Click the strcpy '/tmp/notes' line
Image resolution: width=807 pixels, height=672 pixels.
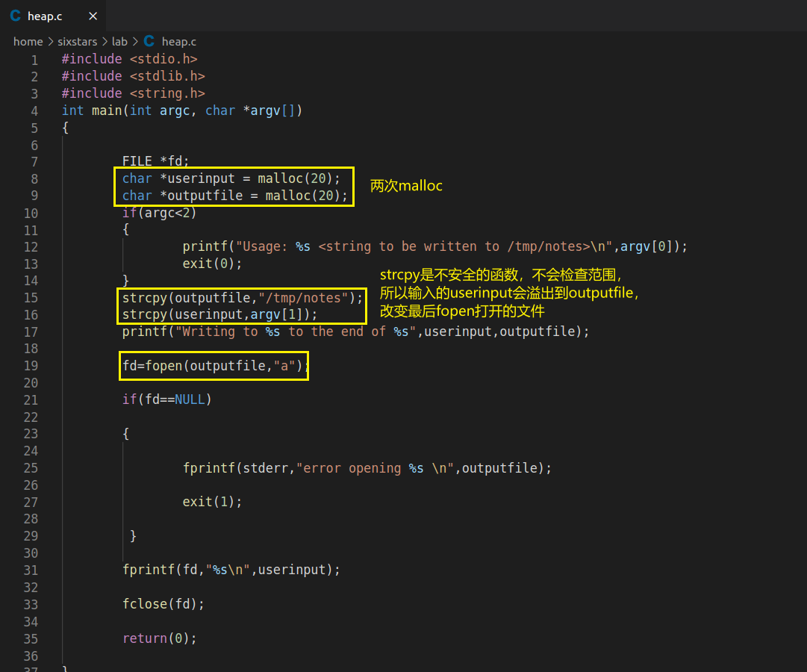[x=243, y=298]
